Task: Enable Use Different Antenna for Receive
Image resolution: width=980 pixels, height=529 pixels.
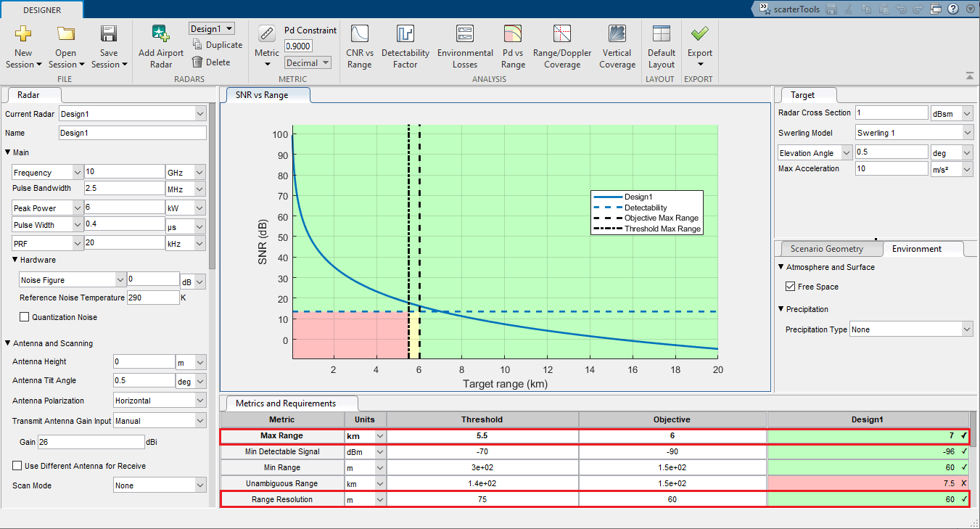Action: pyautogui.click(x=18, y=466)
